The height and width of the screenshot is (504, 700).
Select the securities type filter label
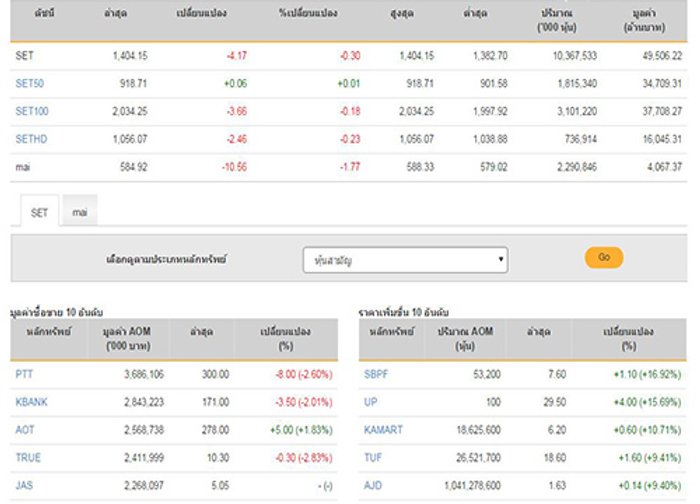(166, 259)
